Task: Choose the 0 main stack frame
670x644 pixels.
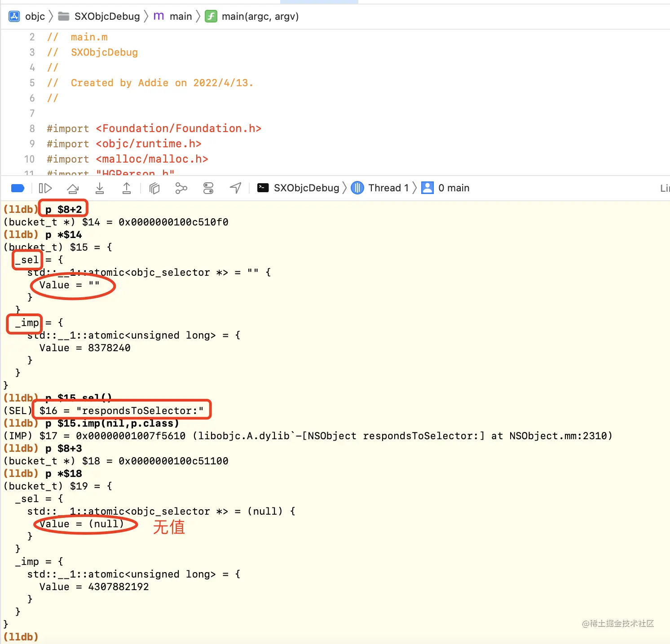Action: (445, 188)
